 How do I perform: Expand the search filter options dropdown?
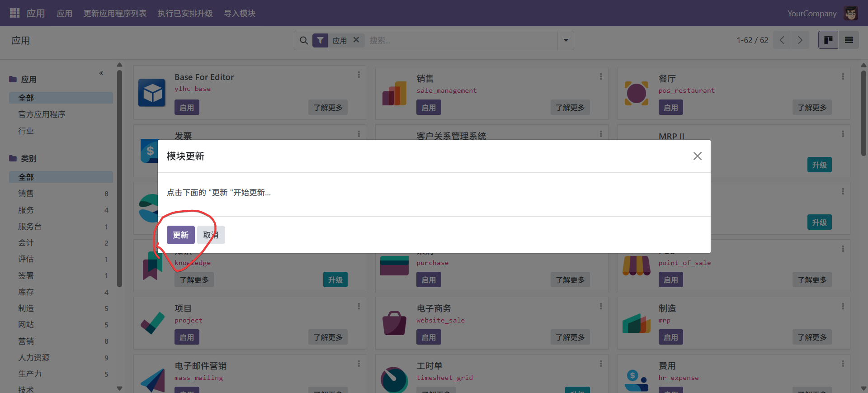click(566, 40)
